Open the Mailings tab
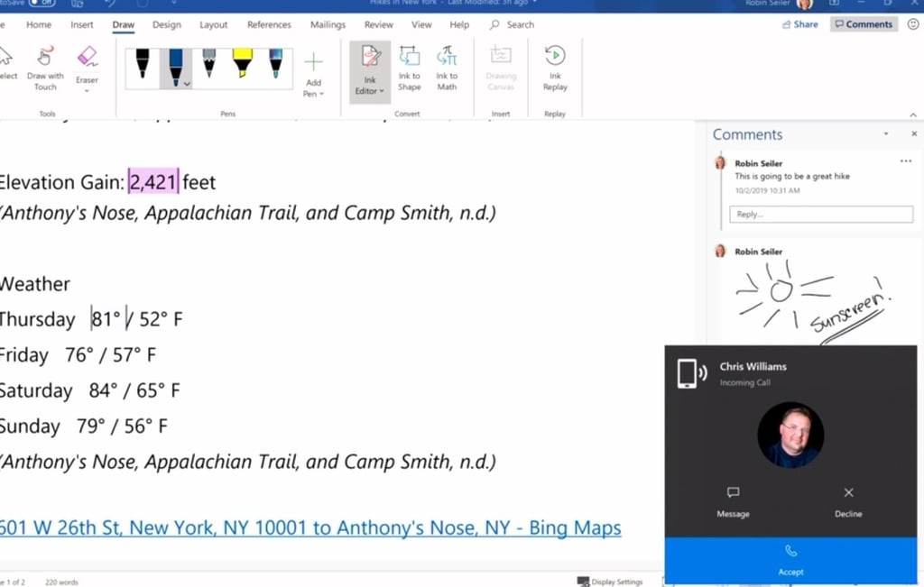The image size is (924, 587). tap(328, 24)
